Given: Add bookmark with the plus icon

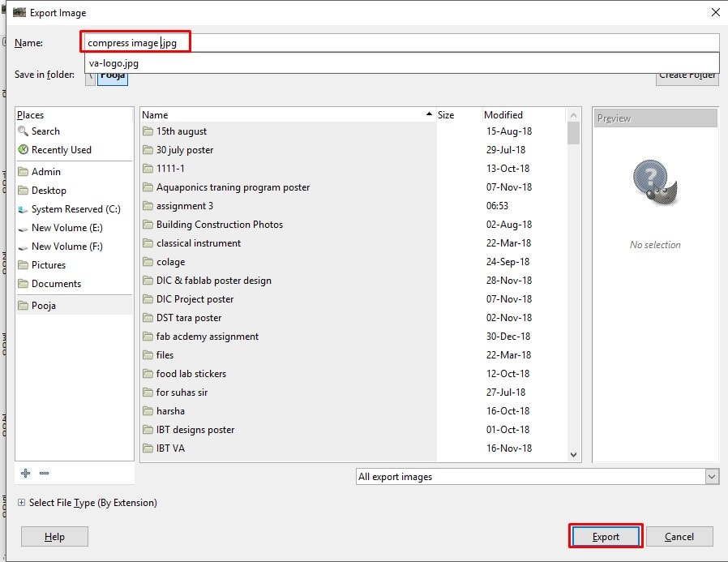Looking at the screenshot, I should pyautogui.click(x=25, y=473).
